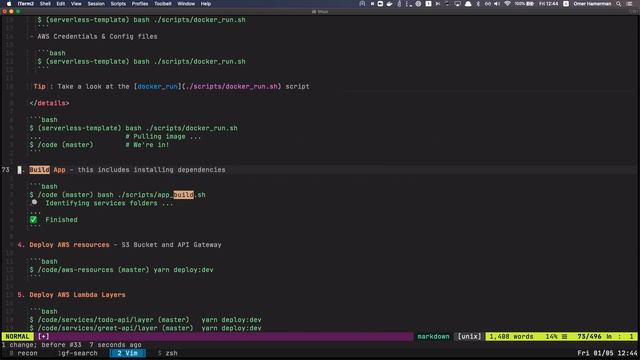Click the "# We're in!" comment
Screen dimensions: 640x360
(x=147, y=145)
